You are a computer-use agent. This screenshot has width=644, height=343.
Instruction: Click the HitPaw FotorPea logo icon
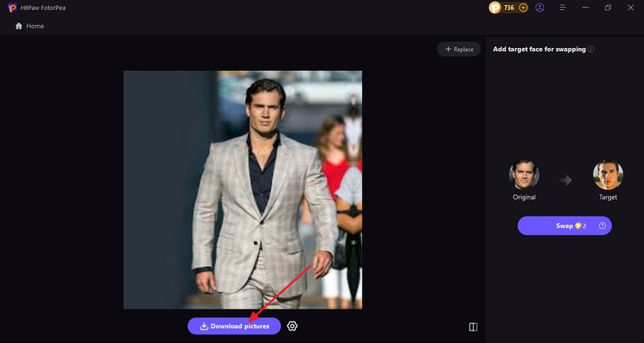[12, 8]
